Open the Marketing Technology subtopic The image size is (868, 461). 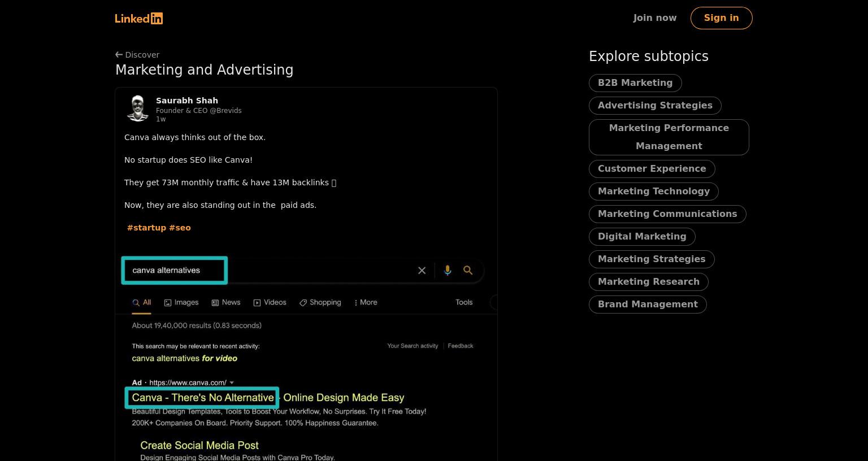click(x=653, y=192)
